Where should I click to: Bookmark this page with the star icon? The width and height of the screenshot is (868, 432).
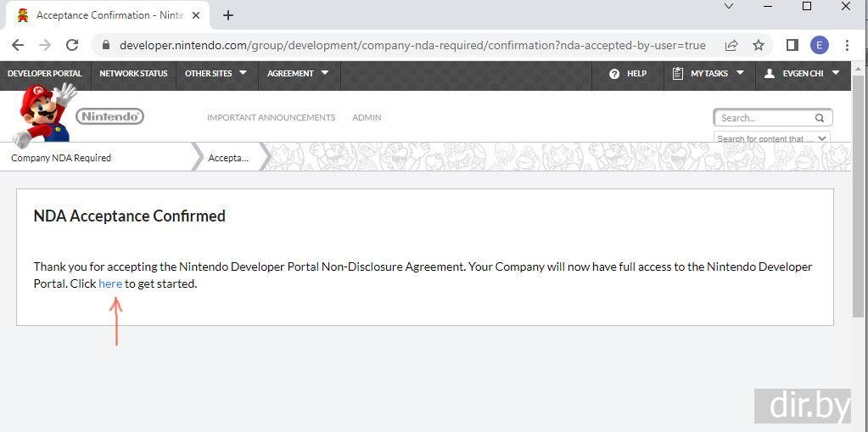click(759, 46)
